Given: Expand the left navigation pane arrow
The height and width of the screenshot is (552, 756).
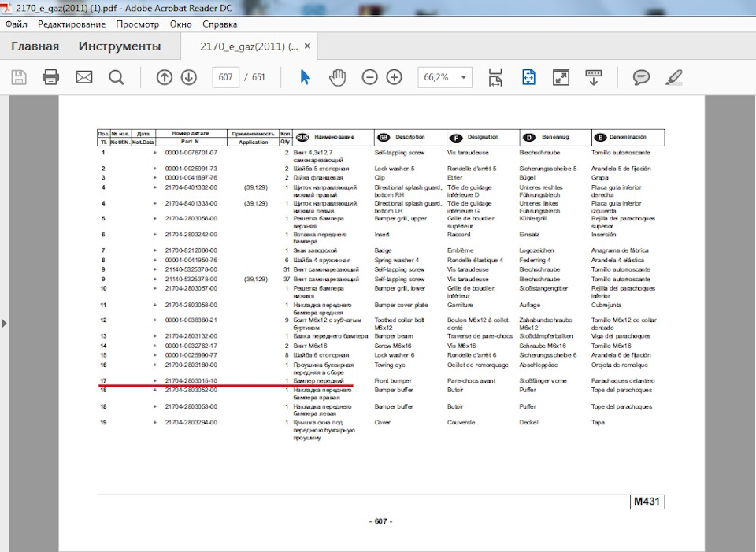Looking at the screenshot, I should [5, 323].
